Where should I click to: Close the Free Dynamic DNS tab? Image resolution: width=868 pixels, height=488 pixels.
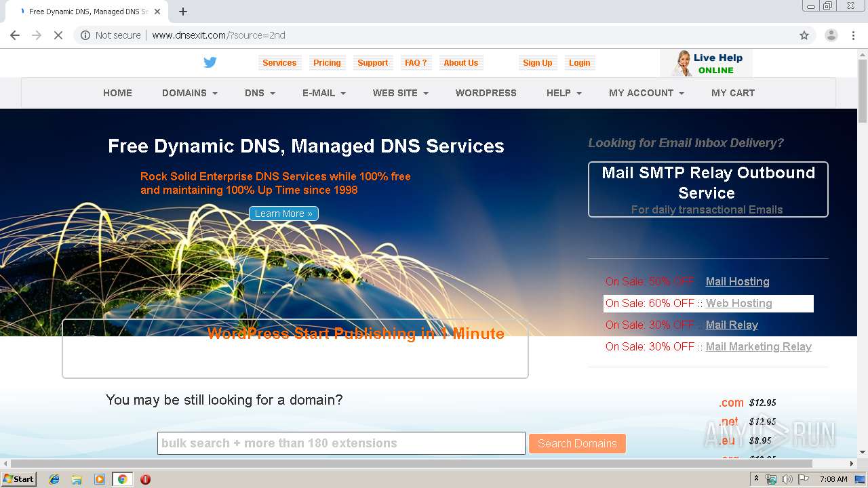(157, 12)
